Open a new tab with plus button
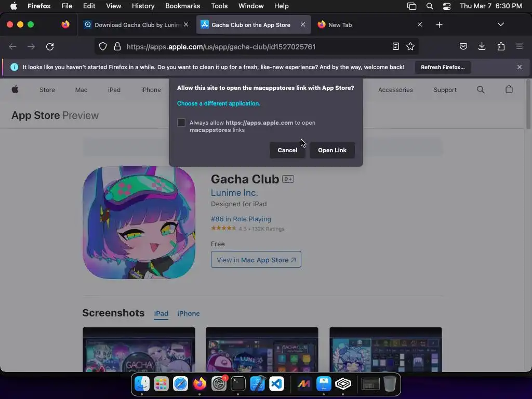The width and height of the screenshot is (532, 399). (x=440, y=25)
